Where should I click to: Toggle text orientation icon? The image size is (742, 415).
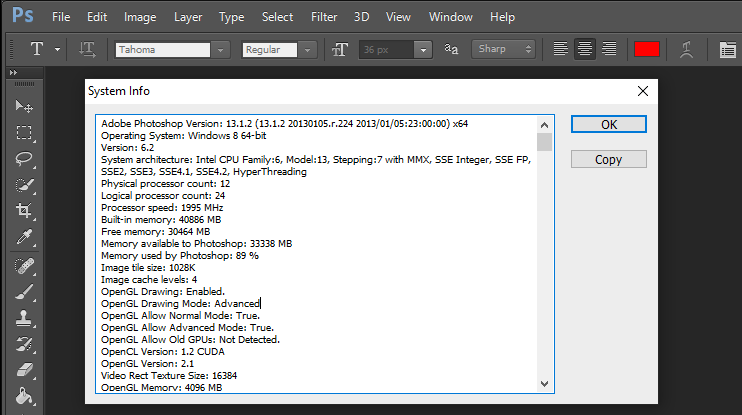pyautogui.click(x=87, y=49)
